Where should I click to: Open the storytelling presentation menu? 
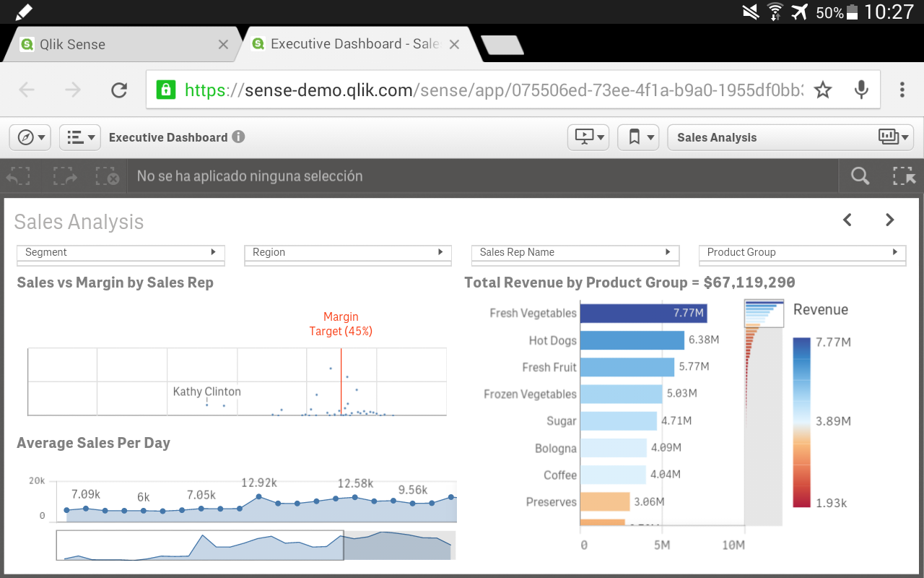pos(588,137)
